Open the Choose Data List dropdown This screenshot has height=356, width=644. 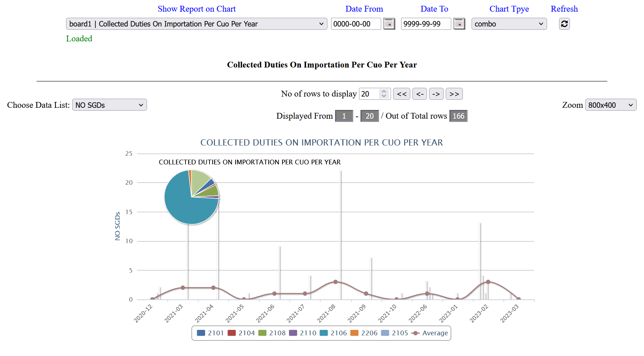[x=109, y=105]
